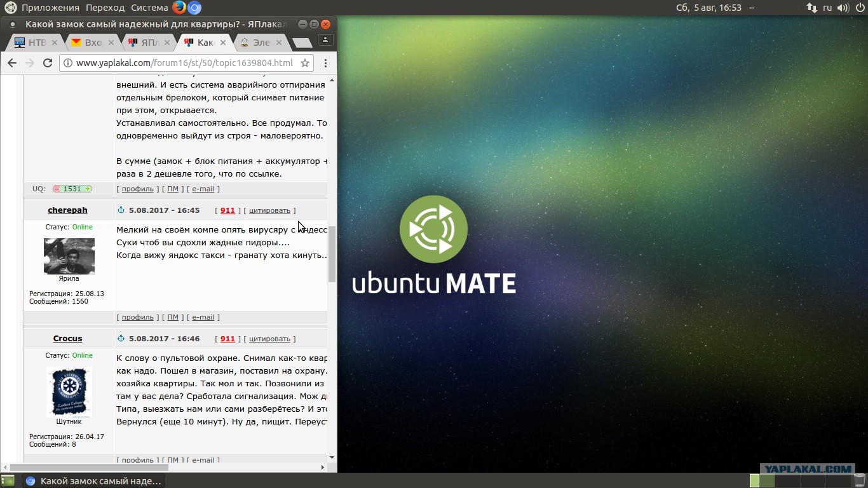
Task: Click the scroll-right arrow of horizontal scrollbar
Action: point(323,467)
